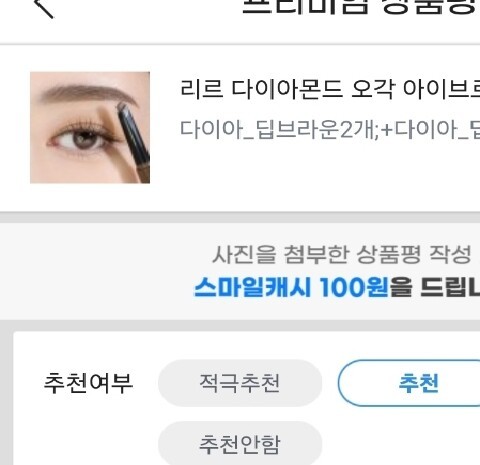Viewport: 480px width, 465px height.
Task: Open the eyebrow pencil product thumbnail
Action: 90,127
